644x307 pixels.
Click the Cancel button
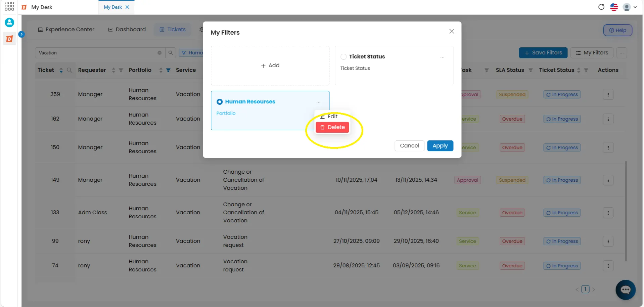pyautogui.click(x=409, y=146)
